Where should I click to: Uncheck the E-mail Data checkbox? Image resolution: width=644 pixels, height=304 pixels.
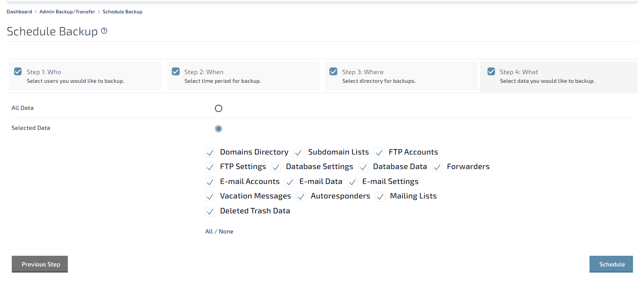coord(289,182)
